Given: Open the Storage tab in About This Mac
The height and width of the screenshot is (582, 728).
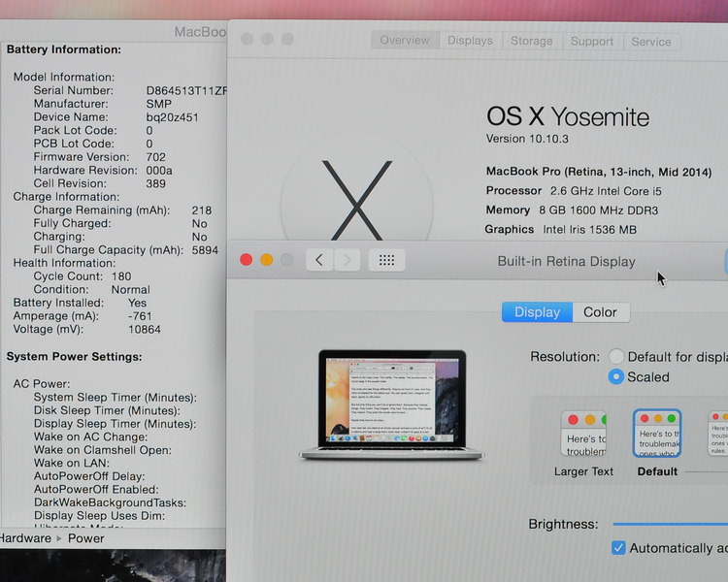Looking at the screenshot, I should tap(532, 42).
